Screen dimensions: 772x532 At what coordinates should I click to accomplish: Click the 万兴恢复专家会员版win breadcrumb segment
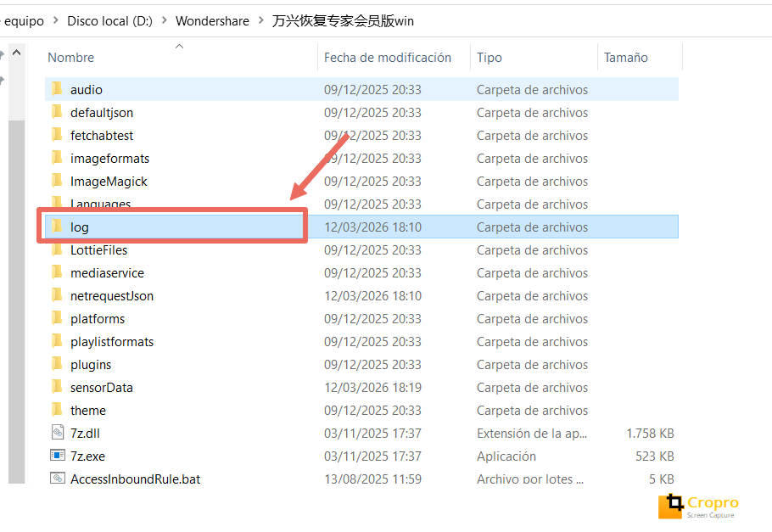(x=343, y=20)
